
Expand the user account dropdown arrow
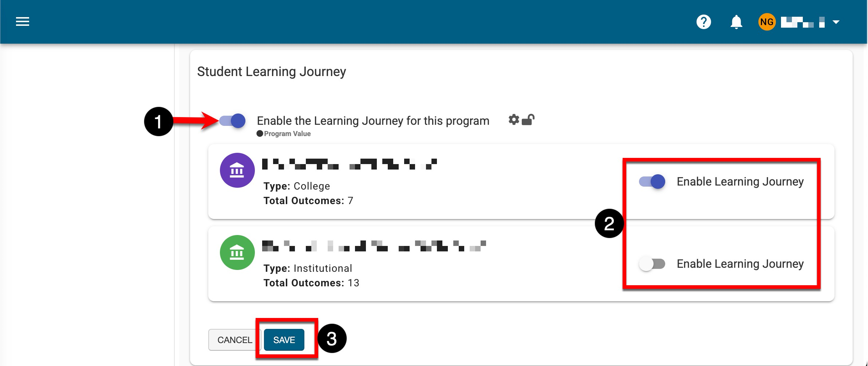pos(836,22)
